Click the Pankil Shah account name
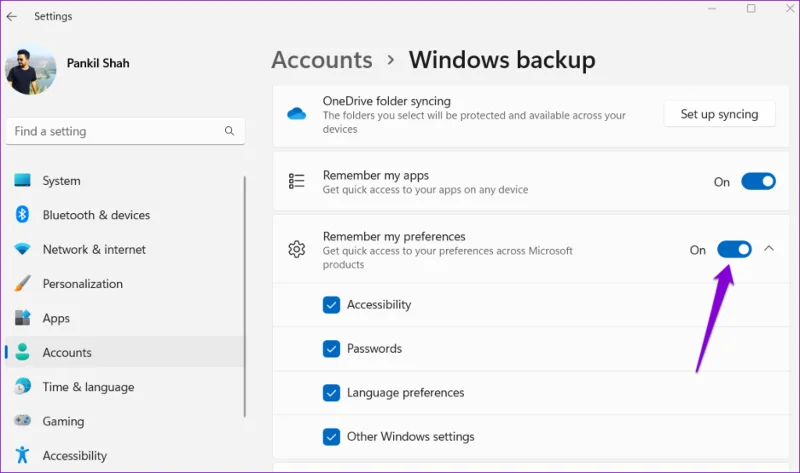 [x=98, y=63]
